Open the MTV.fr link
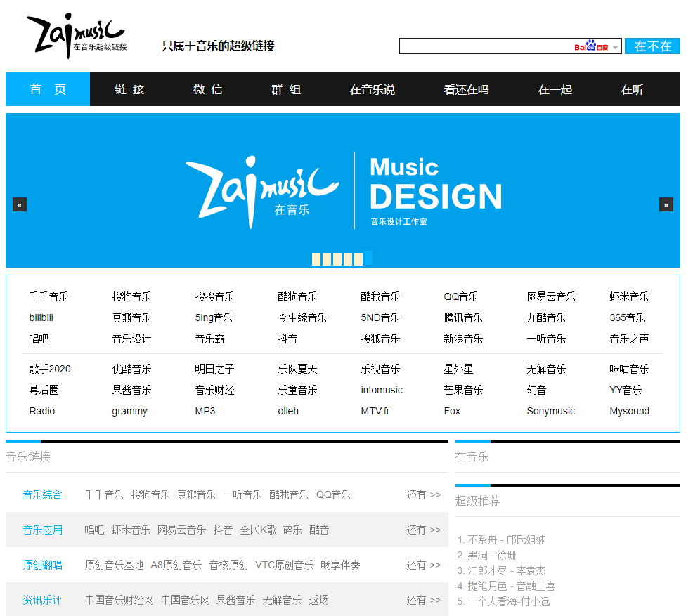The image size is (693, 616). coord(375,411)
